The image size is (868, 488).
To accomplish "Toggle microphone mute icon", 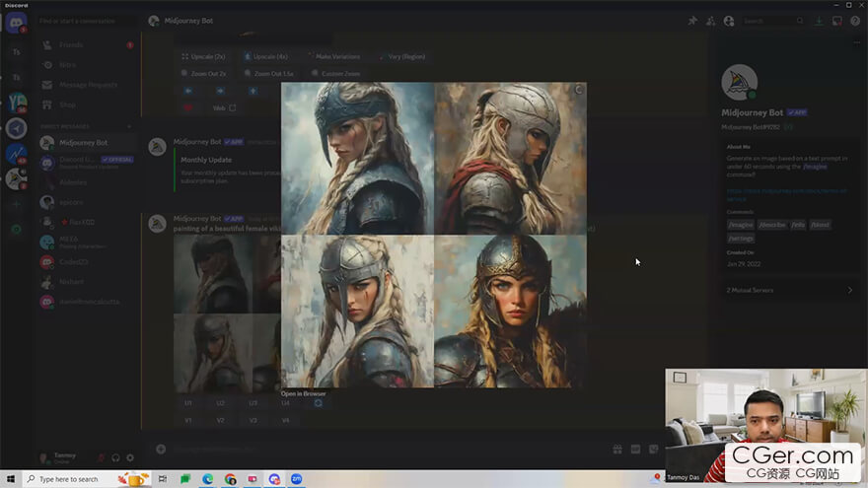I will (x=101, y=458).
